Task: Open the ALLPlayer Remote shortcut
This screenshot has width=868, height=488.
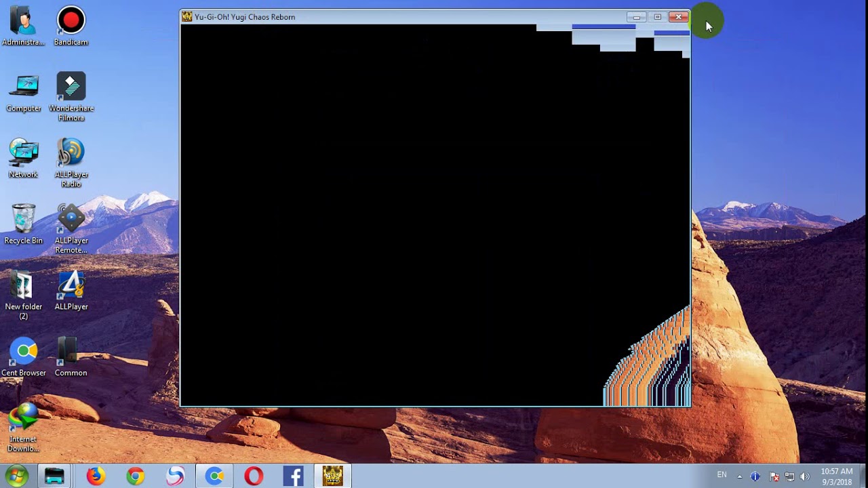Action: pyautogui.click(x=71, y=229)
